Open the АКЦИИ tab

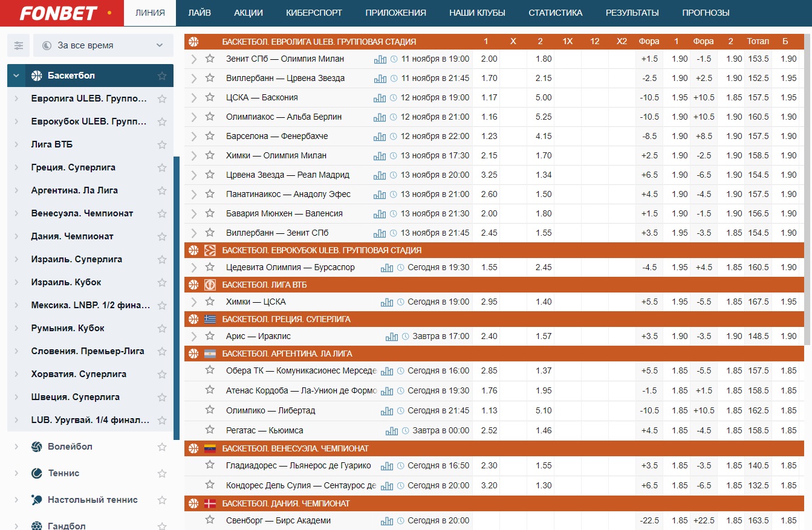pyautogui.click(x=248, y=13)
